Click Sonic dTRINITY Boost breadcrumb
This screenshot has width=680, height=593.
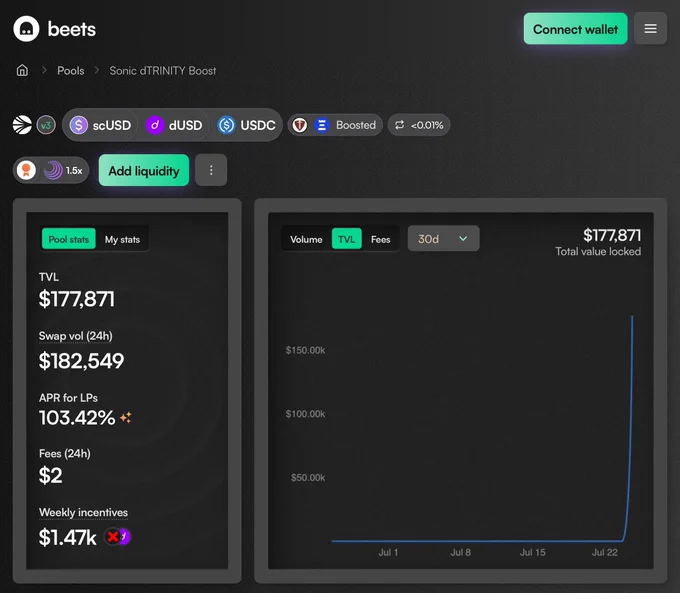pyautogui.click(x=163, y=71)
